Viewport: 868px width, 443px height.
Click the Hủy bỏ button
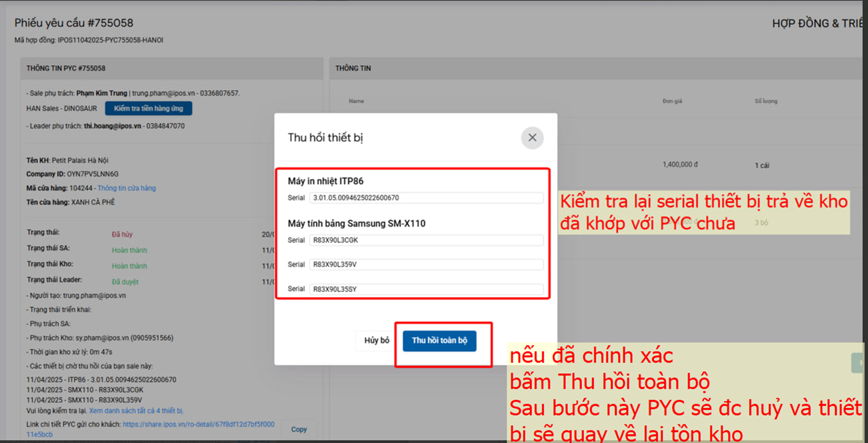377,340
